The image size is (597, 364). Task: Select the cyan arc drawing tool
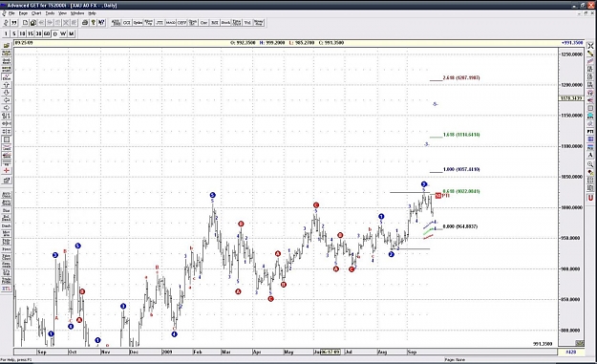click(590, 116)
